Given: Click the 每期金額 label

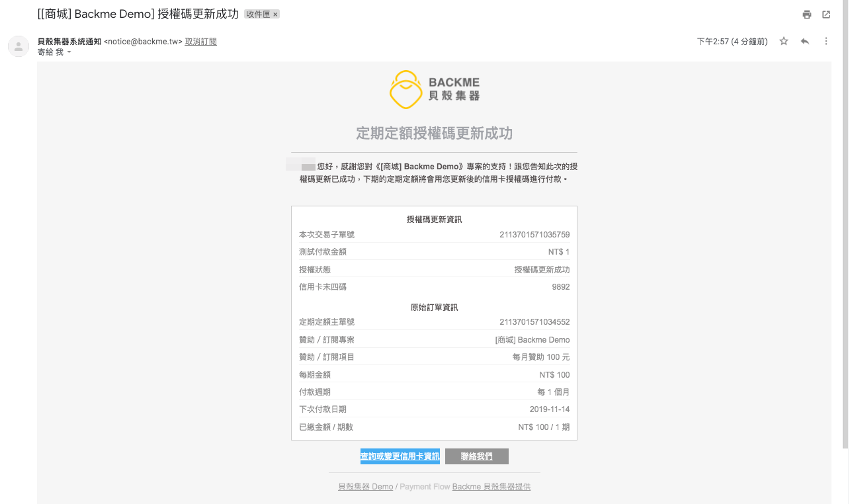Looking at the screenshot, I should tap(315, 375).
